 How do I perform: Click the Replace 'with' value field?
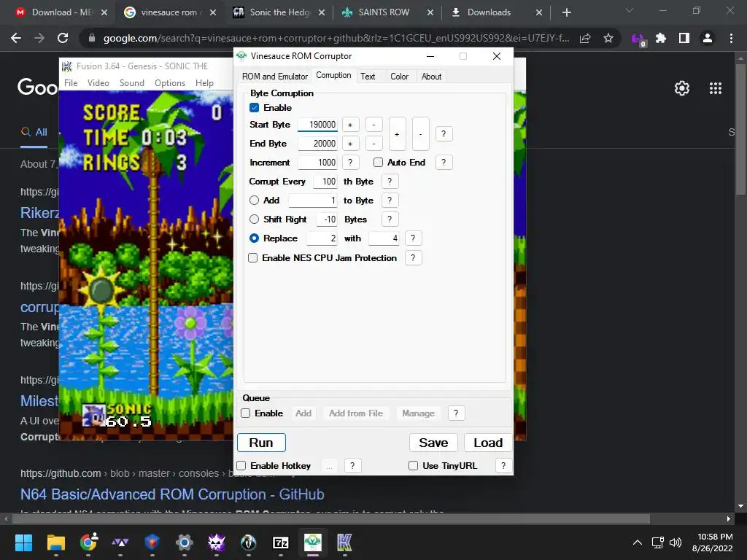click(x=384, y=238)
